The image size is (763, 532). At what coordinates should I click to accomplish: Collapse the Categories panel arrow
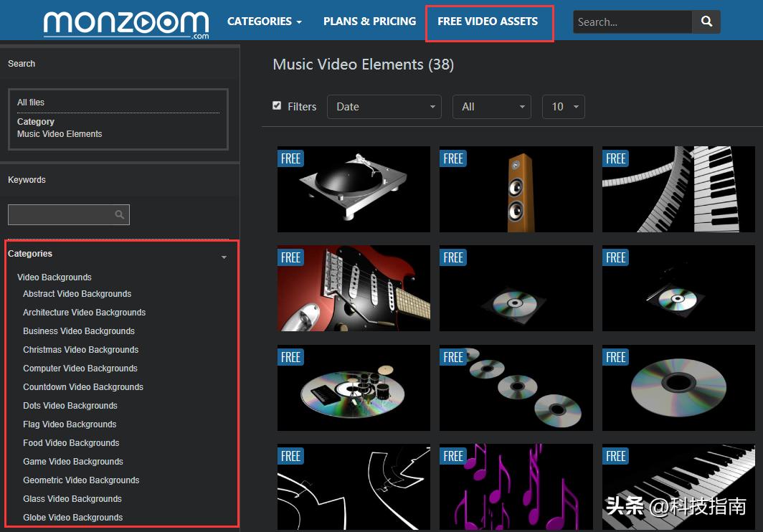coord(224,257)
